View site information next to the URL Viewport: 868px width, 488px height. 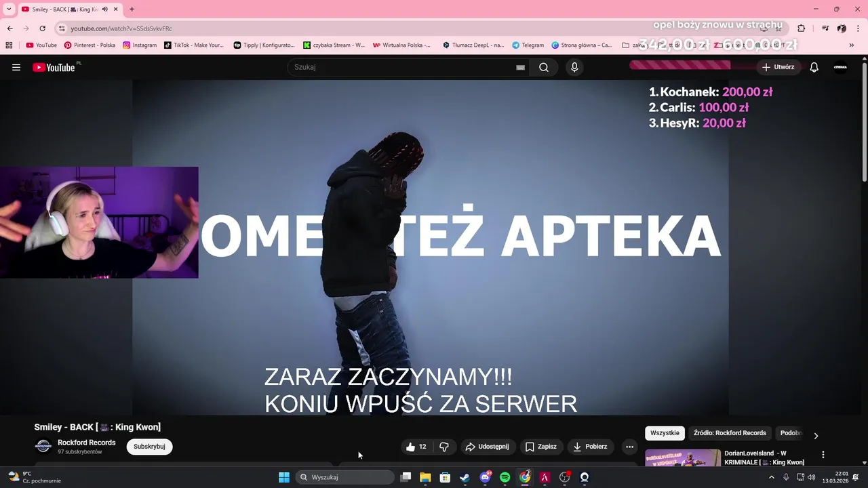tap(62, 28)
